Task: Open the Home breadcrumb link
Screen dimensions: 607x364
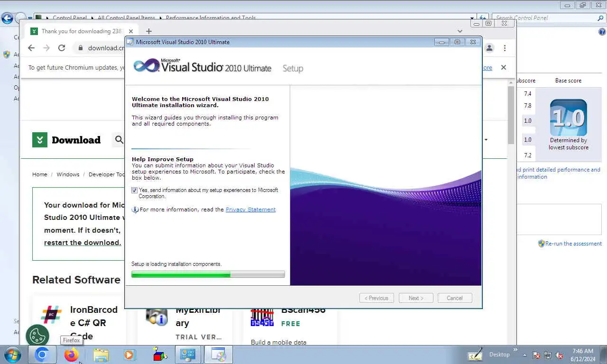Action: (40, 174)
